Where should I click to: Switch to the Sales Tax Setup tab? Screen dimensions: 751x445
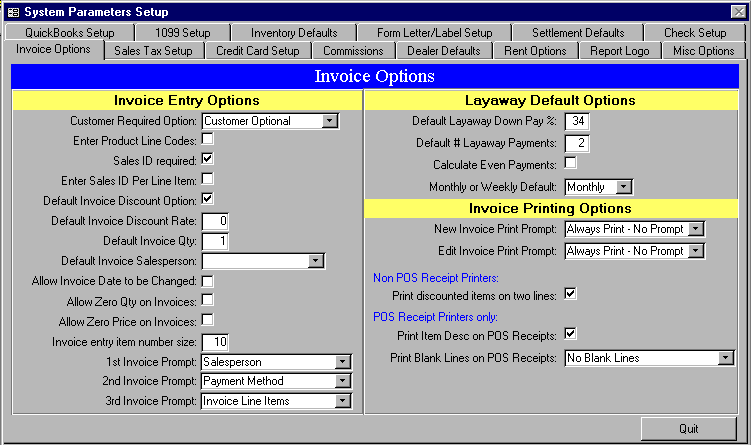tap(155, 51)
